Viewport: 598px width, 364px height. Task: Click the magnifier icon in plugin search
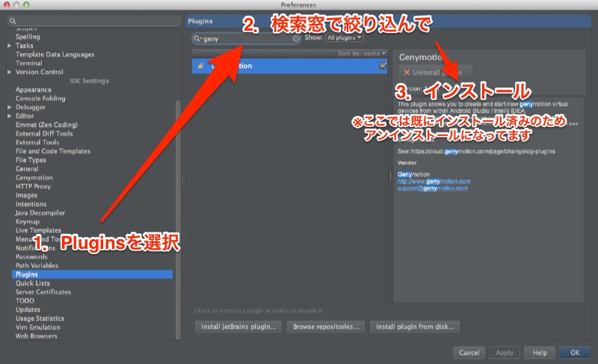coord(197,39)
